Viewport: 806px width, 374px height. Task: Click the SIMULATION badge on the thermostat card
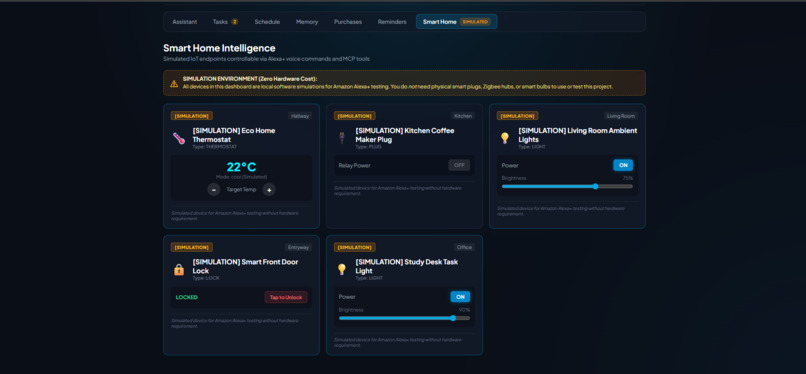tap(192, 116)
